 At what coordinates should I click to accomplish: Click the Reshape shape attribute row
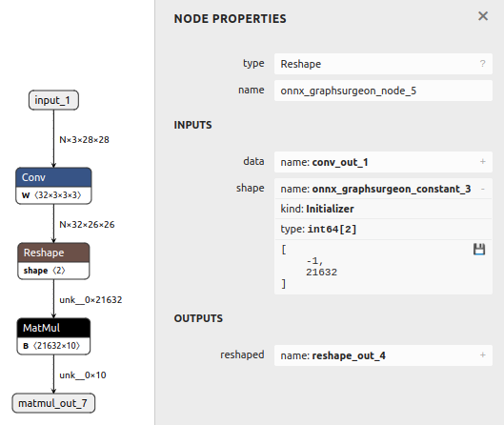[53, 271]
